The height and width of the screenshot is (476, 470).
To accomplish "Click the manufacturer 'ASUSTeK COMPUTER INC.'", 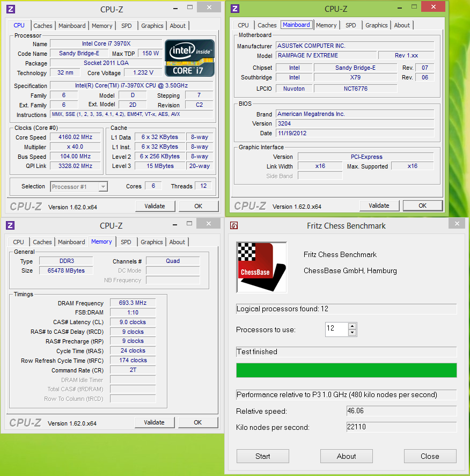I will coord(355,46).
